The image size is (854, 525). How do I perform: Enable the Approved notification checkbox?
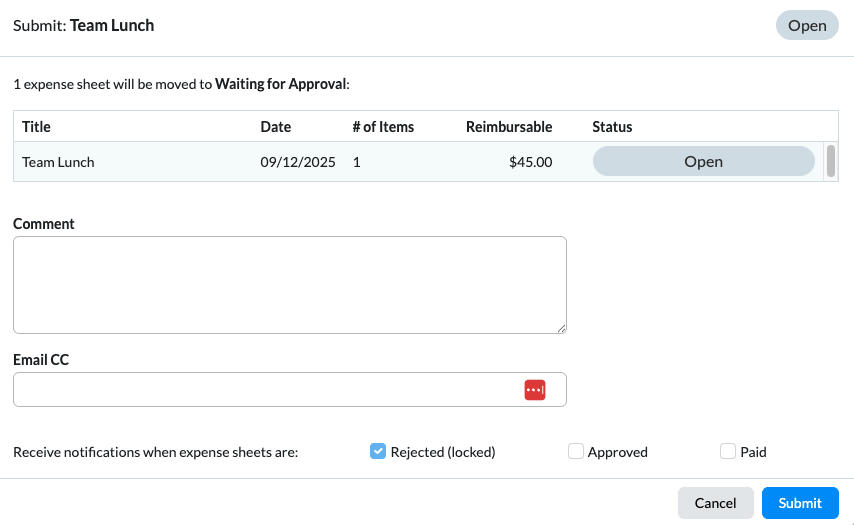pos(576,451)
